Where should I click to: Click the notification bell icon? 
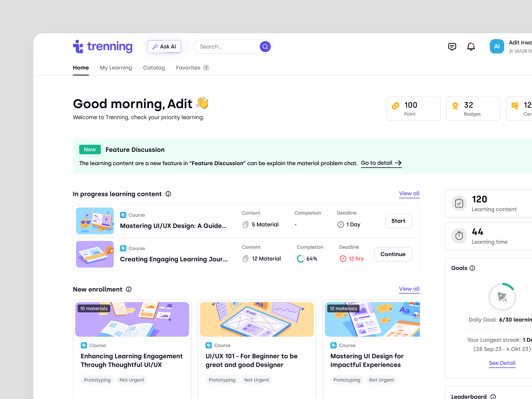471,46
